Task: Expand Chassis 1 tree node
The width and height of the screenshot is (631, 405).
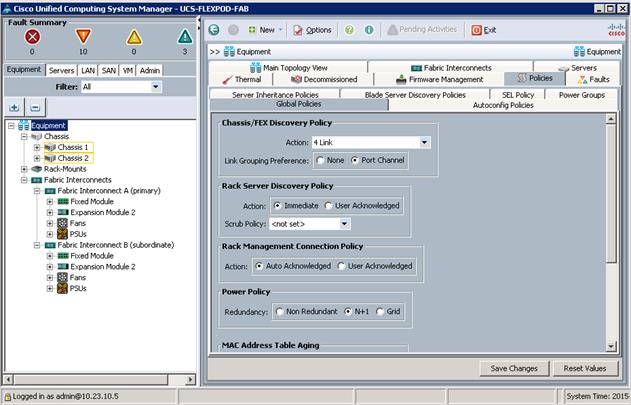Action: (37, 147)
